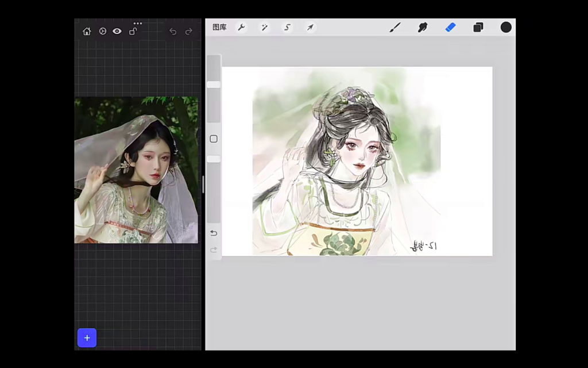Tap the Modify button on Procreate sidebar

click(213, 139)
